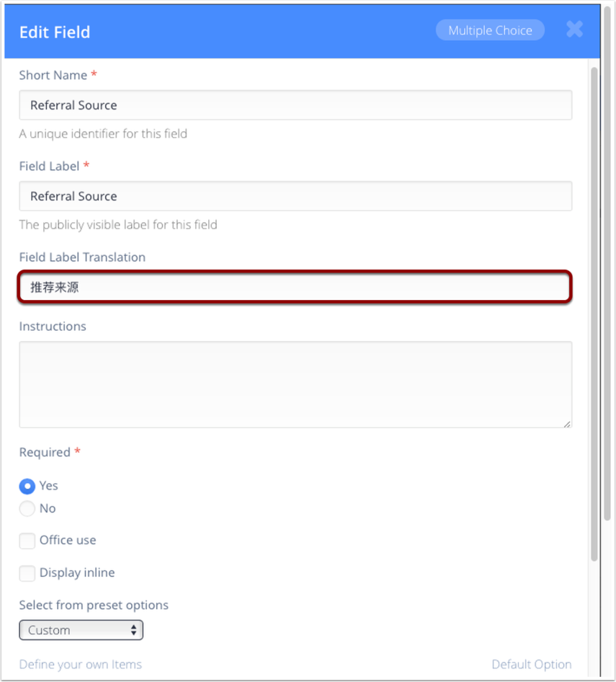Click the Required section label

[45, 453]
